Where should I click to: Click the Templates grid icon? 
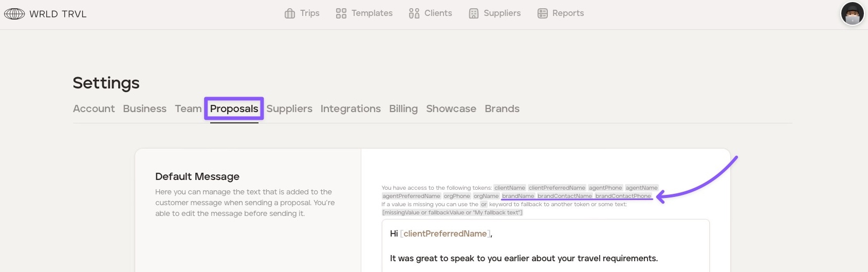341,13
